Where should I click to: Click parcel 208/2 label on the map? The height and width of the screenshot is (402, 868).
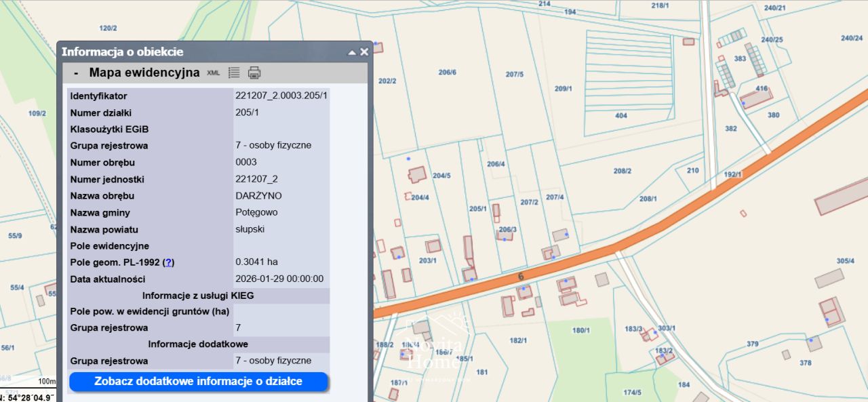coord(623,171)
